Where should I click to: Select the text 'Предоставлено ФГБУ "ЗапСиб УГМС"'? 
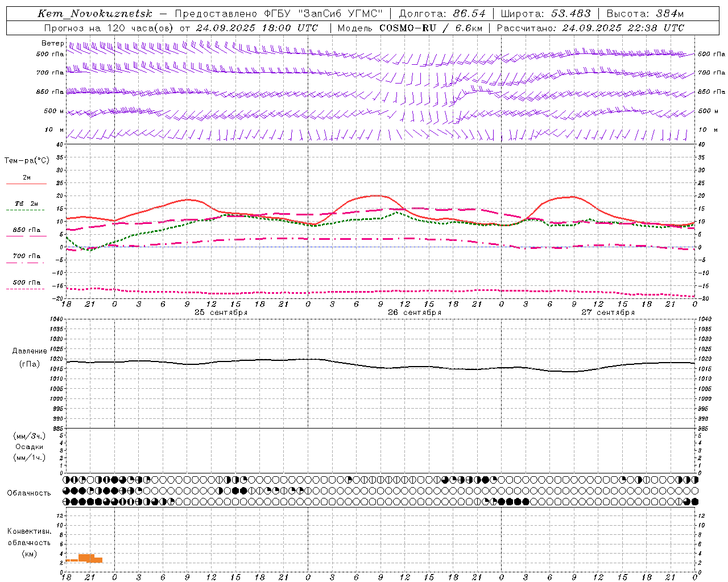click(279, 14)
